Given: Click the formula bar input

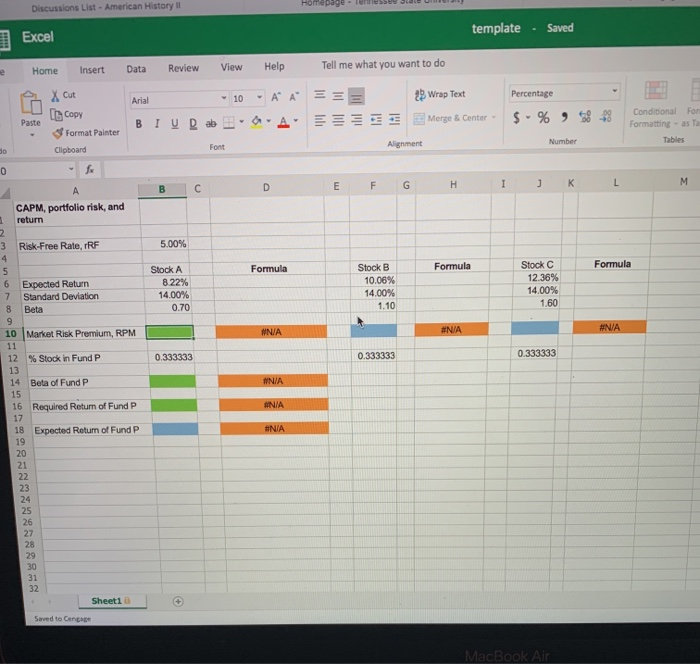Looking at the screenshot, I should (400, 166).
